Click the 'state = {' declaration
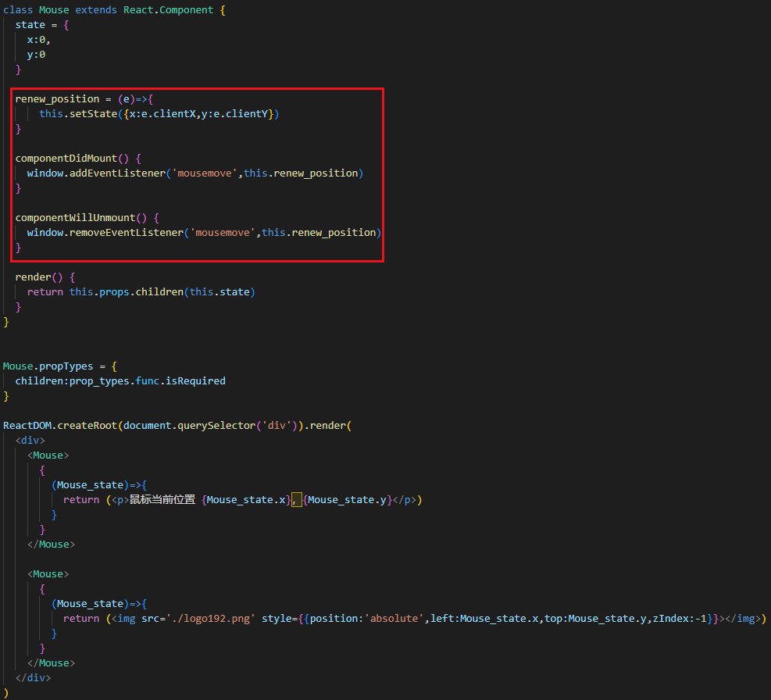 pos(42,24)
